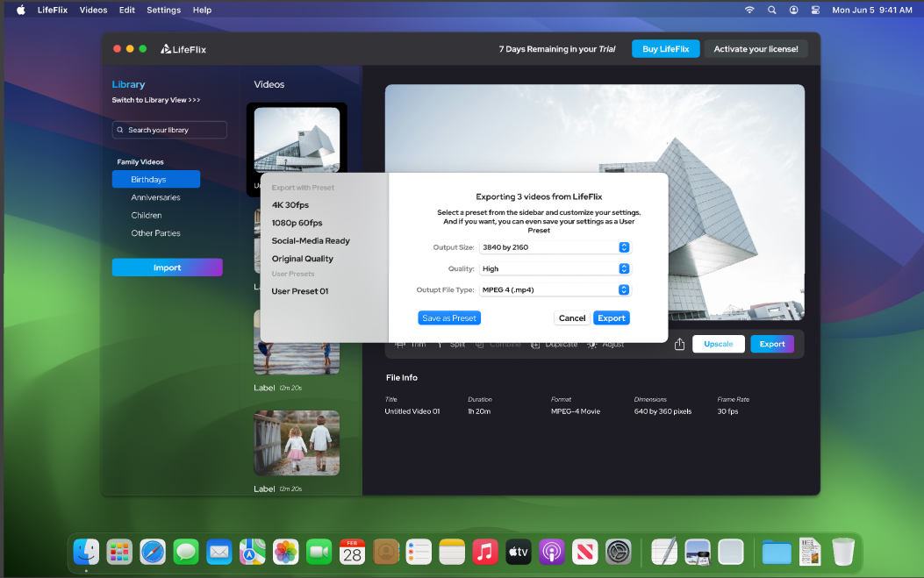The height and width of the screenshot is (578, 924).
Task: Click Activate your license button
Action: pyautogui.click(x=756, y=49)
